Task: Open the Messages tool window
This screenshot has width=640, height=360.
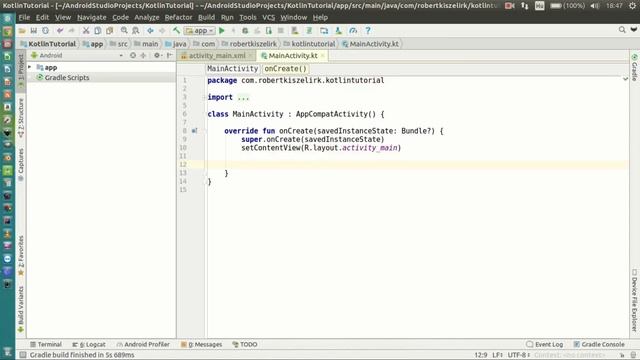Action: pyautogui.click(x=202, y=344)
